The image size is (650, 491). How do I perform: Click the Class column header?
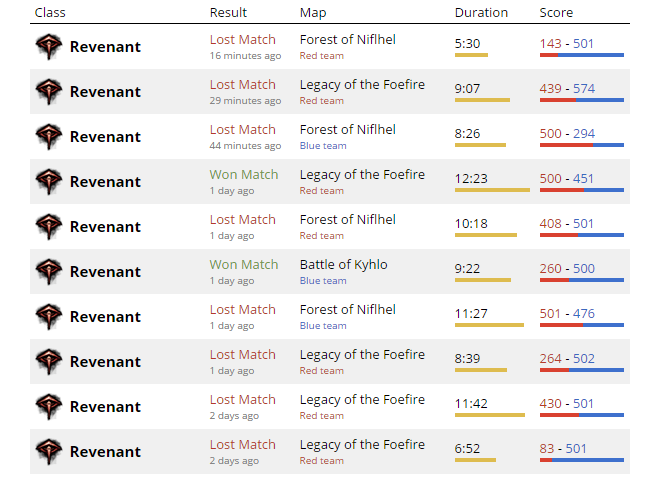click(x=50, y=13)
